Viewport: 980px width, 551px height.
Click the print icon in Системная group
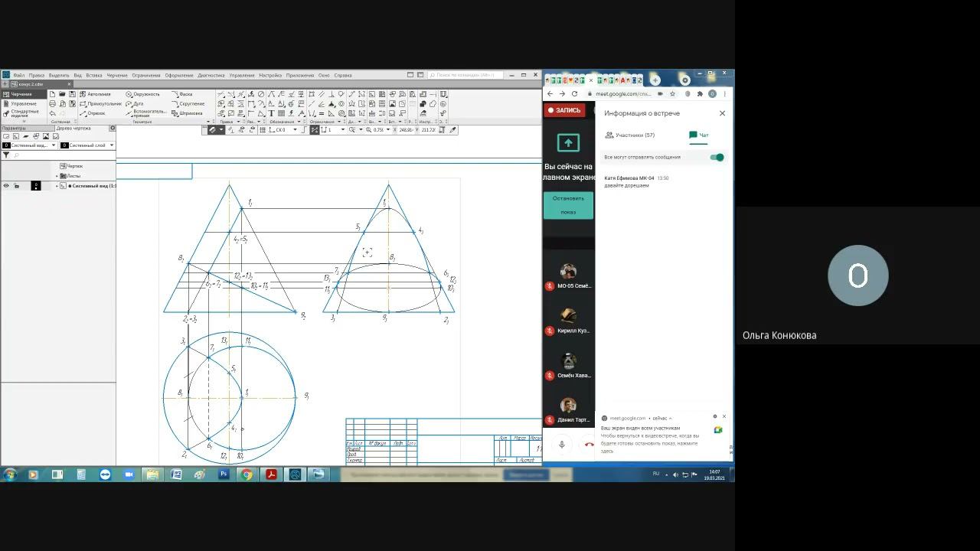click(52, 103)
